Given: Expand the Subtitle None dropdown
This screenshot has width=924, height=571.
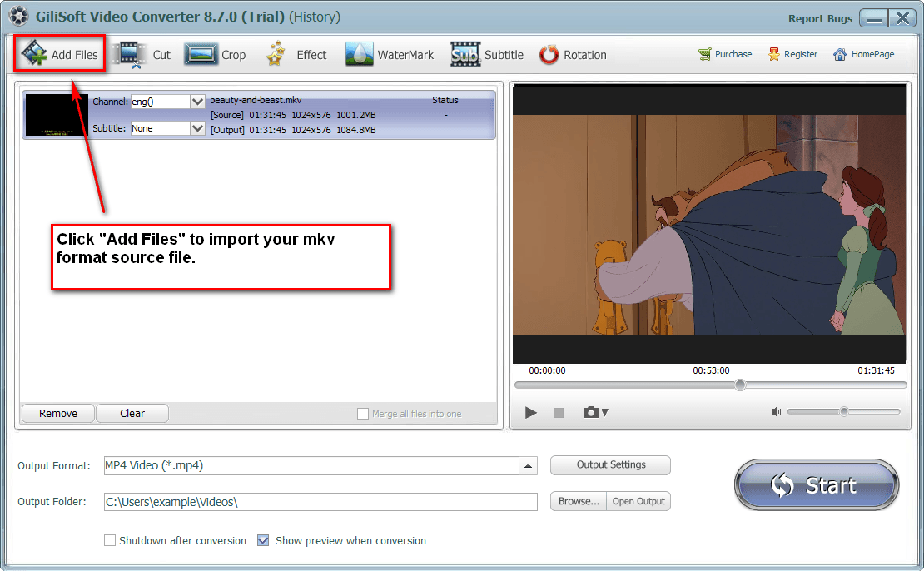Looking at the screenshot, I should (x=197, y=128).
